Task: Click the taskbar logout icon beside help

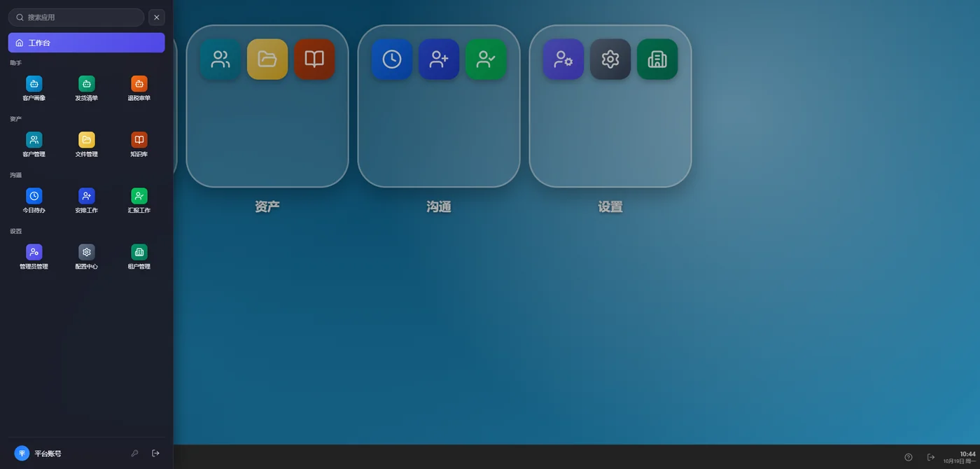Action: [931, 457]
